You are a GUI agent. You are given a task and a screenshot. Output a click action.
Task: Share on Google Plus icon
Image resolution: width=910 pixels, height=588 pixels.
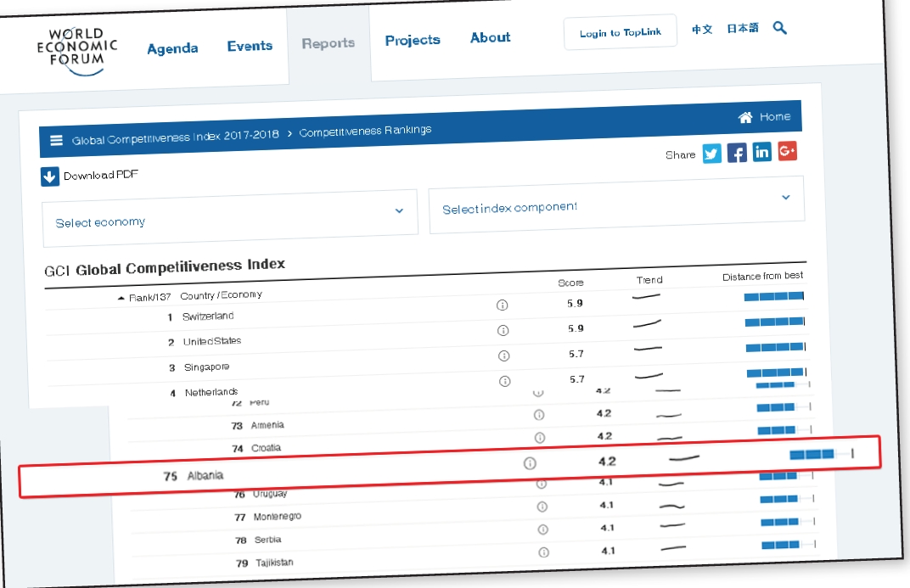click(787, 151)
